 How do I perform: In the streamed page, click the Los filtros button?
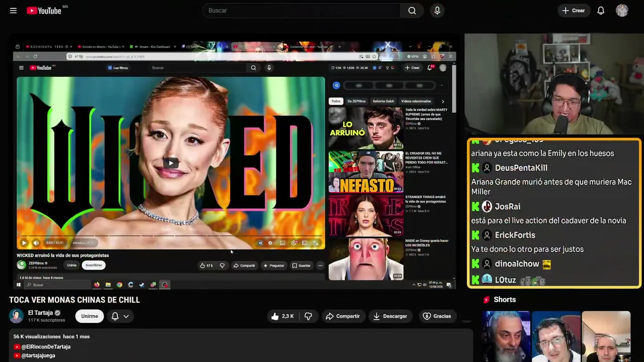[x=118, y=68]
